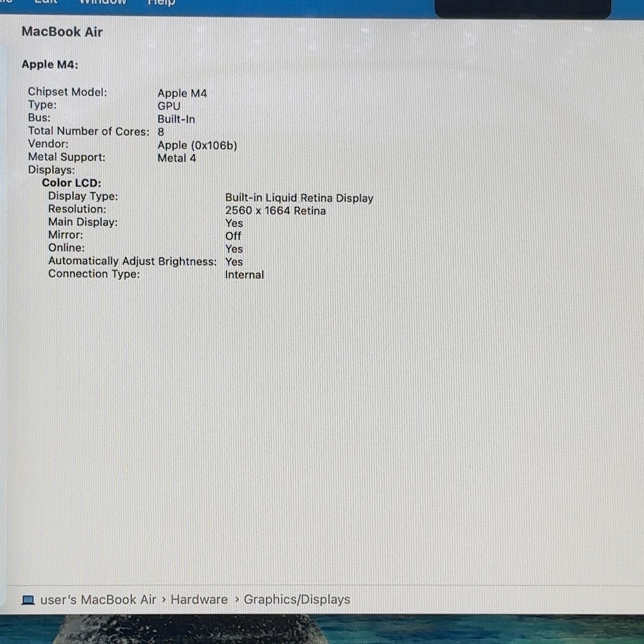The width and height of the screenshot is (644, 644).
Task: Select the Chipset Model value "Apple M4"
Action: click(x=182, y=93)
